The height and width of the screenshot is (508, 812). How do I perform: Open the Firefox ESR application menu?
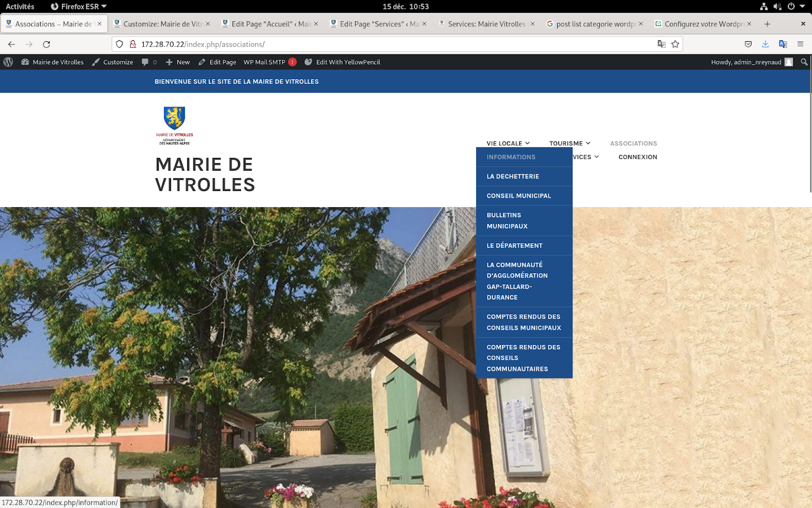(79, 7)
